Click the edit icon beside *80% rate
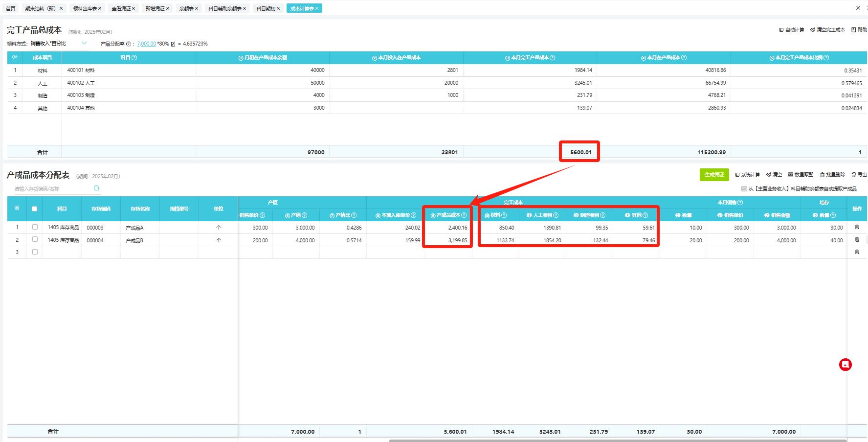Screen dimensions: 868x442 click(173, 44)
